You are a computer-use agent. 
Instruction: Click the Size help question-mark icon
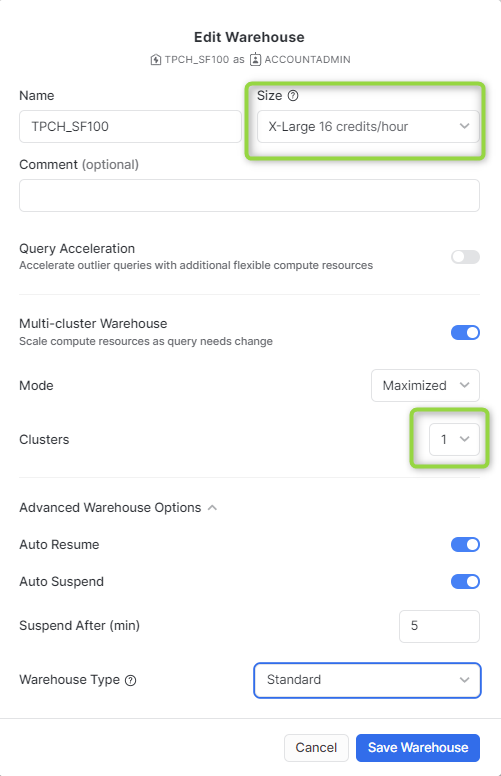(x=293, y=96)
